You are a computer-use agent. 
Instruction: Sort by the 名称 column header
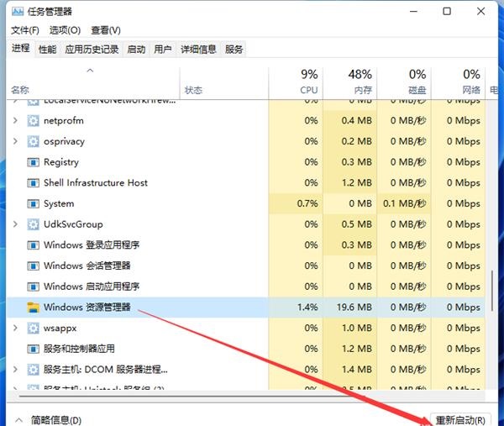[x=93, y=83]
